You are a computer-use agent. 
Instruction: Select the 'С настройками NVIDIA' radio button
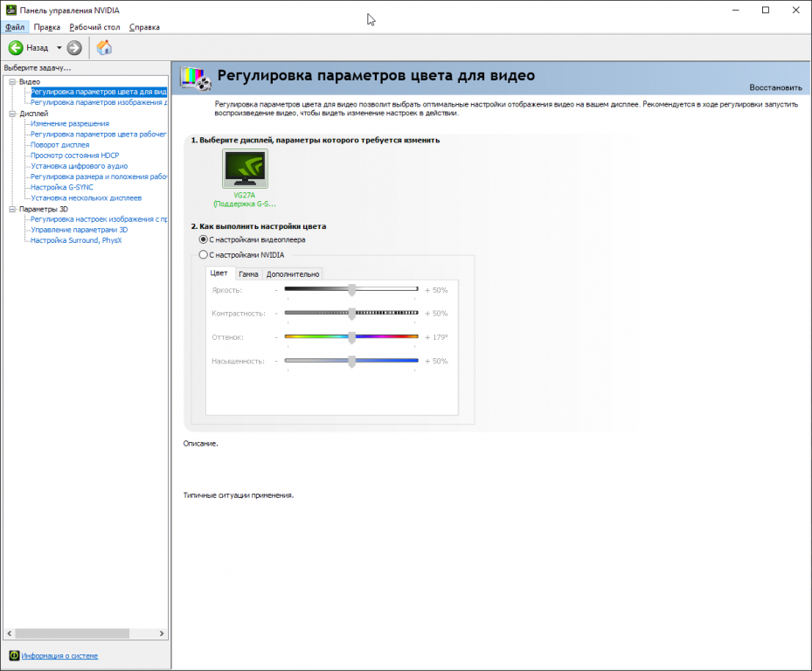204,255
